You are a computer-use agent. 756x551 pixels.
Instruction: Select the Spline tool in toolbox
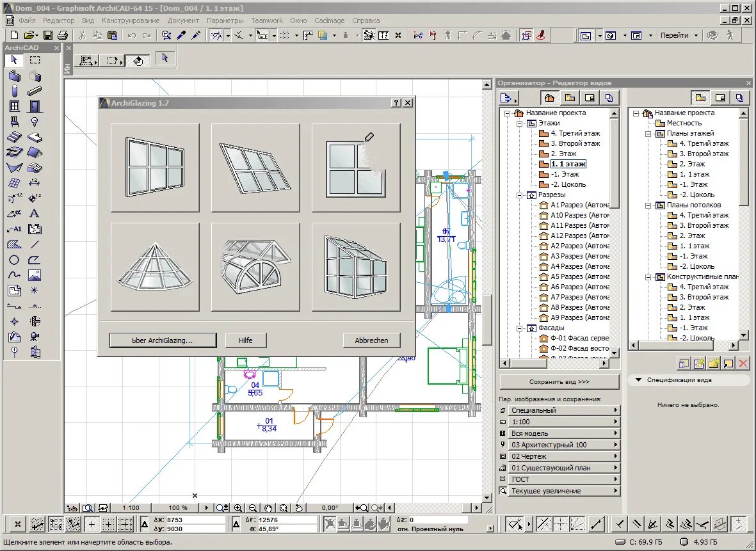[x=14, y=275]
